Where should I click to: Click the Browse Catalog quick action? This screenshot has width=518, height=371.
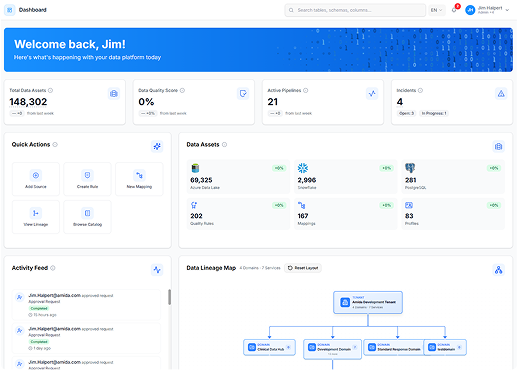(x=87, y=217)
